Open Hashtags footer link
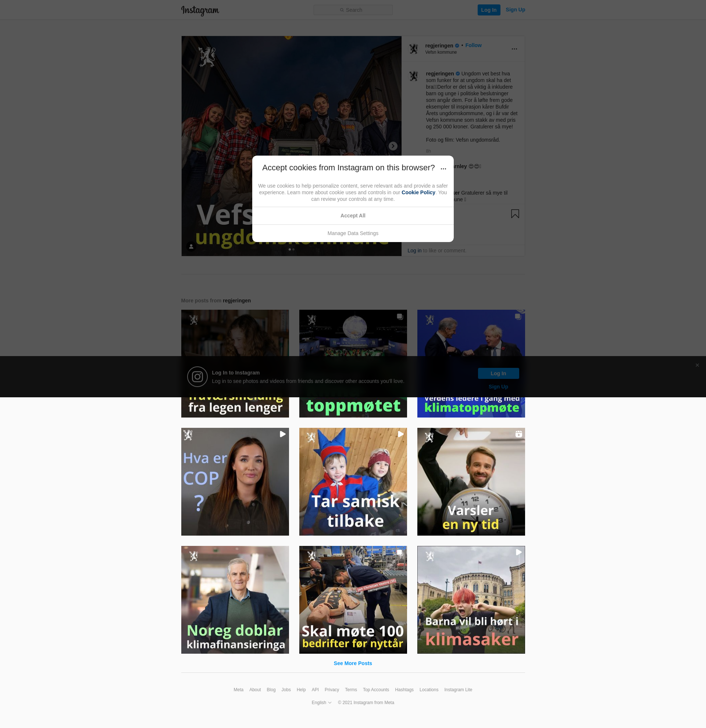This screenshot has width=706, height=728. click(x=404, y=690)
